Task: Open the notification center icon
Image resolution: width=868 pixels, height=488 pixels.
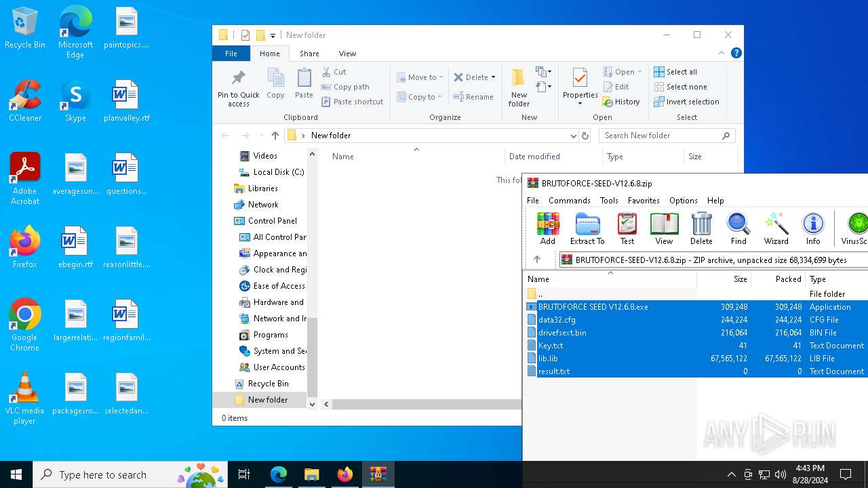Action: pyautogui.click(x=846, y=474)
